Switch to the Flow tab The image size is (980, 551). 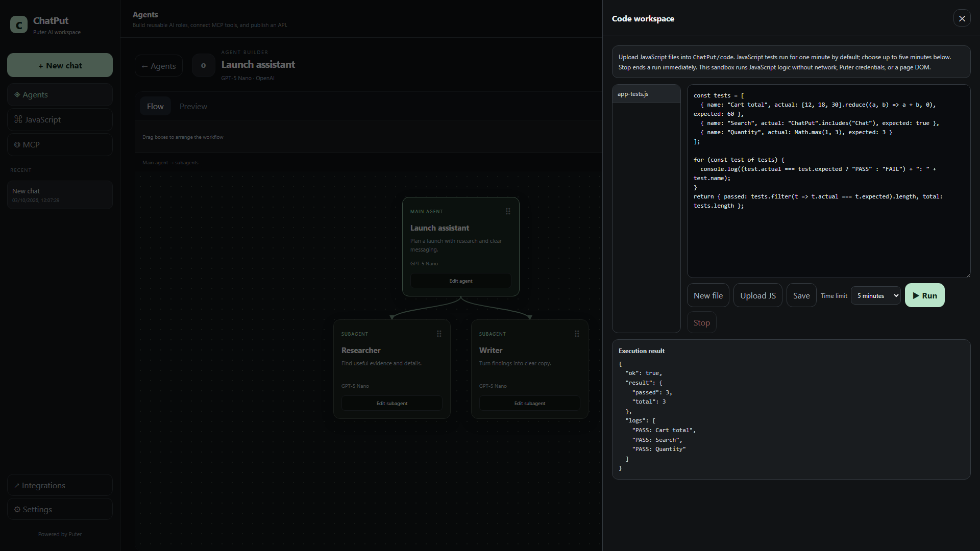[x=155, y=106]
